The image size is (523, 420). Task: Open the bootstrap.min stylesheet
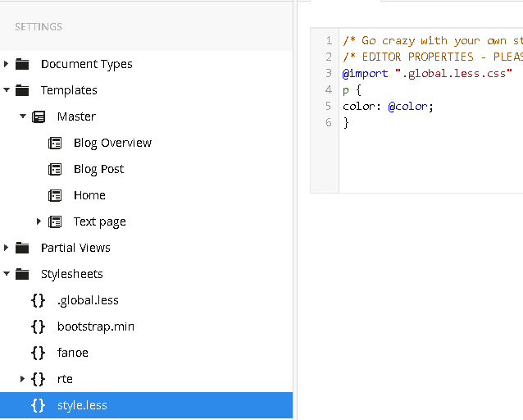[x=96, y=326]
